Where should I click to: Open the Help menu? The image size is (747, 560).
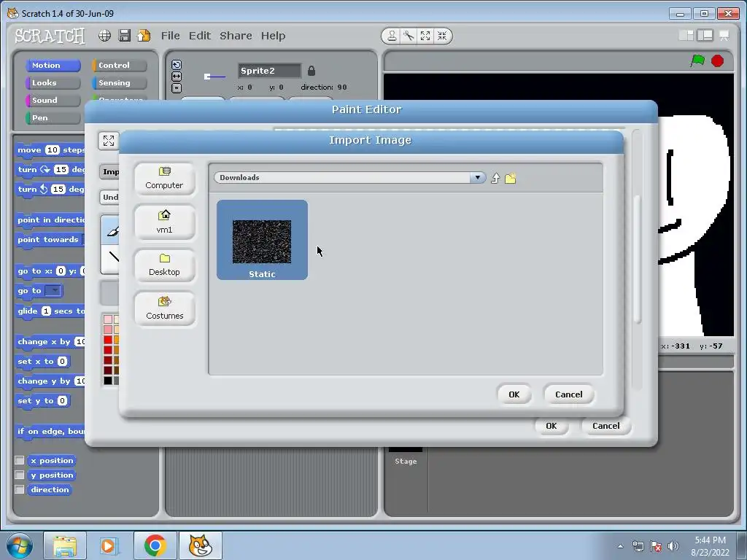coord(273,36)
